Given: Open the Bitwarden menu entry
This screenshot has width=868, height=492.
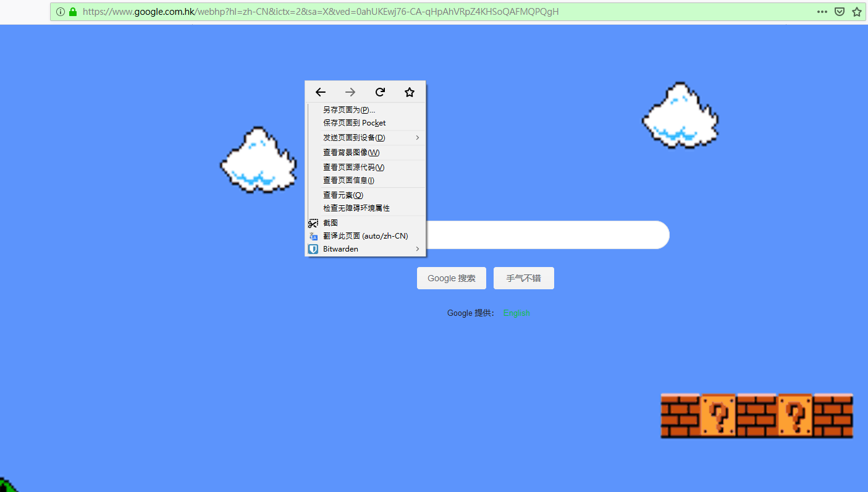Looking at the screenshot, I should [366, 249].
